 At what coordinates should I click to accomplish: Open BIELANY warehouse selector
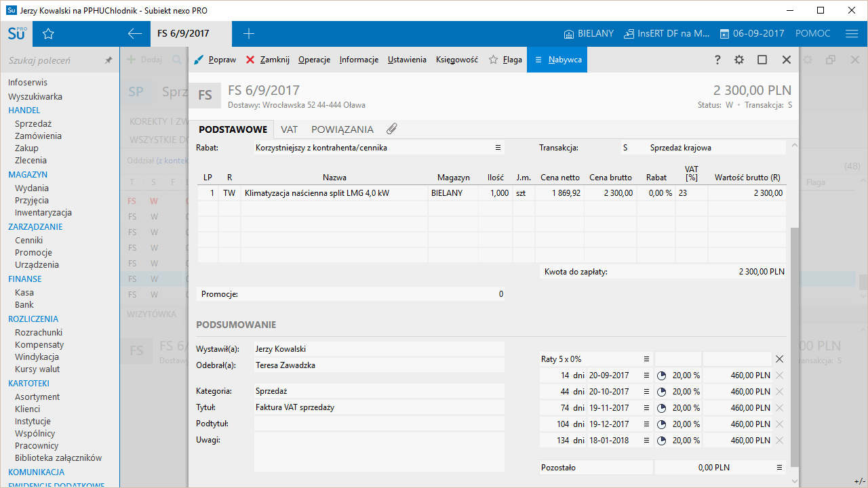(589, 34)
